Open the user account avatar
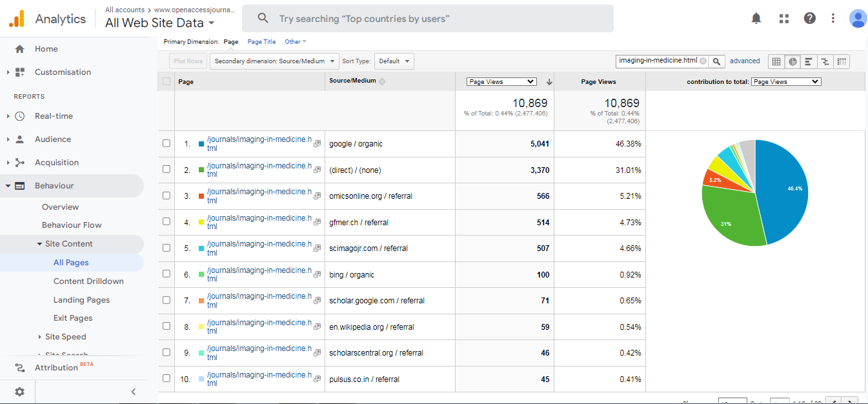Image resolution: width=868 pixels, height=404 pixels. point(858,18)
